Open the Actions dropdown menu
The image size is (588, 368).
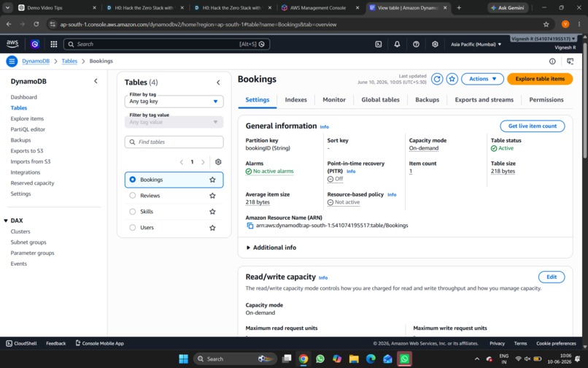[482, 79]
